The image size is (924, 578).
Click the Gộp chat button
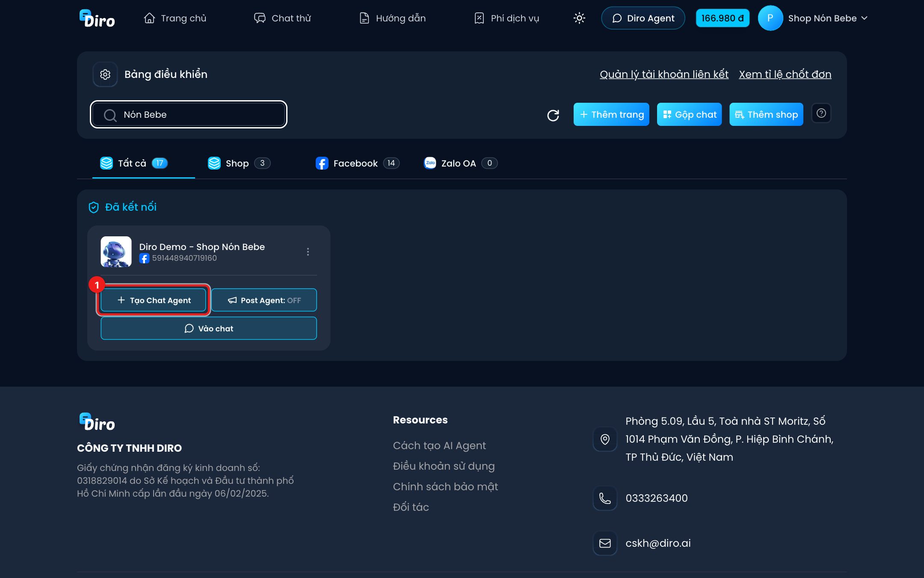(689, 114)
